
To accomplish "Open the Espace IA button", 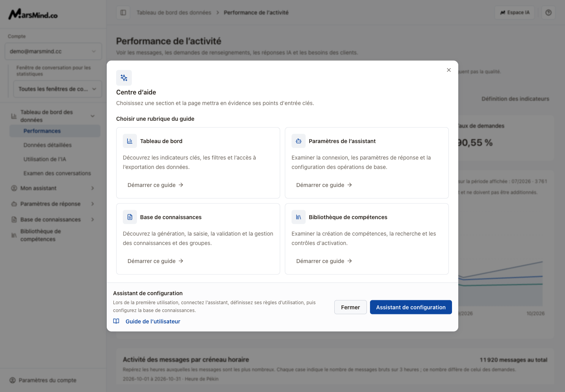I will pyautogui.click(x=515, y=13).
